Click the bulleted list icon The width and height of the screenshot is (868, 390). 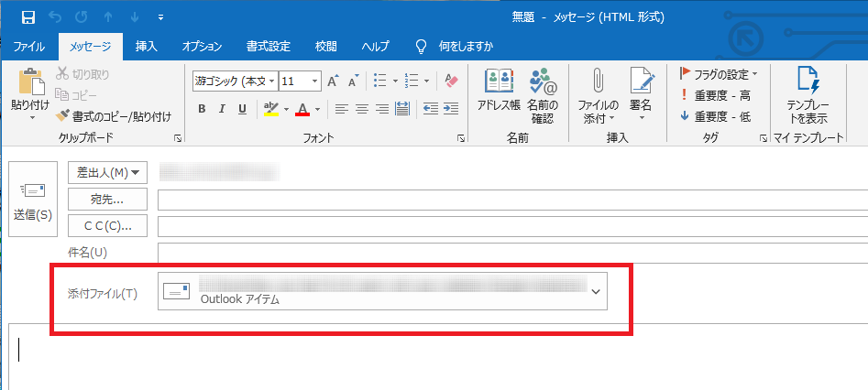tap(379, 81)
